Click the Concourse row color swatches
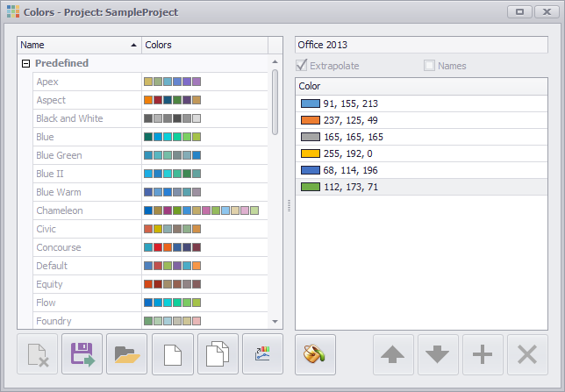Image resolution: width=565 pixels, height=392 pixels. point(172,247)
